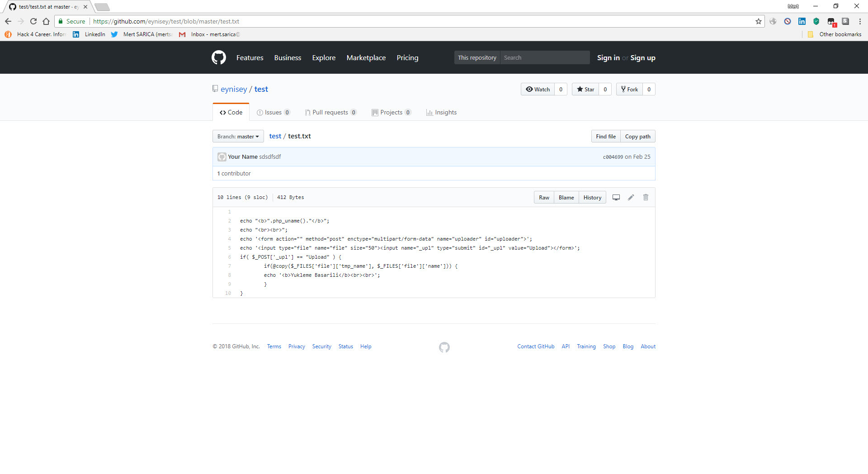Click the browser back arrow

pos(8,21)
